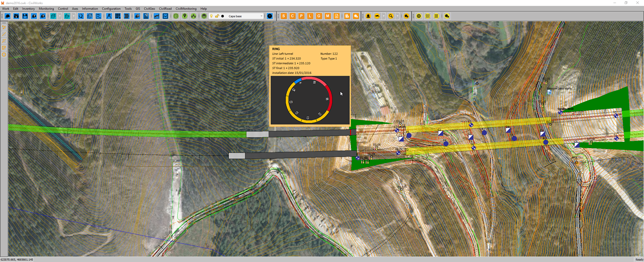Click the save (floppy disk) toolbar icon
644x262 pixels.
25,16
